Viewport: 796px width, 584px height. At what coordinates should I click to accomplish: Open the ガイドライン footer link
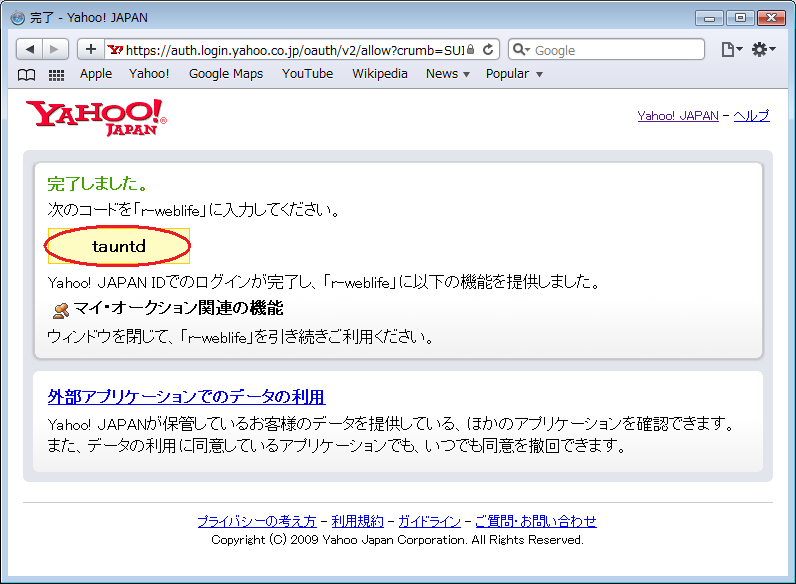point(429,521)
